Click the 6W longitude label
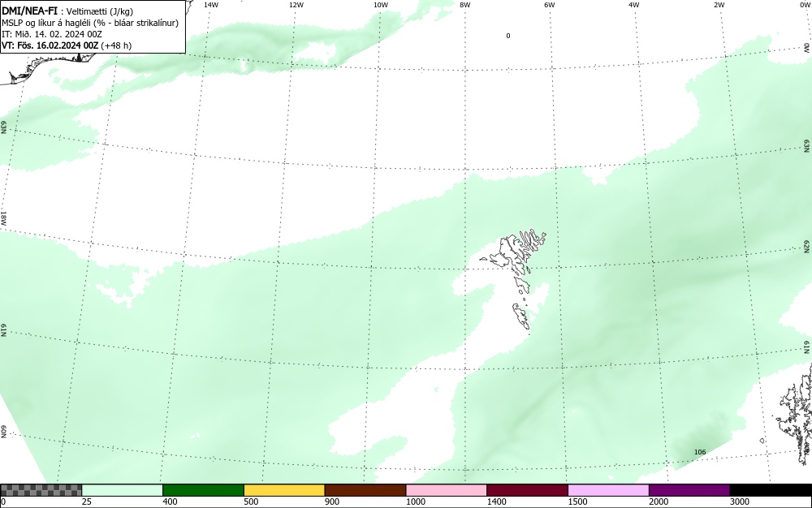Screen dimensions: 812x508 coord(550,5)
